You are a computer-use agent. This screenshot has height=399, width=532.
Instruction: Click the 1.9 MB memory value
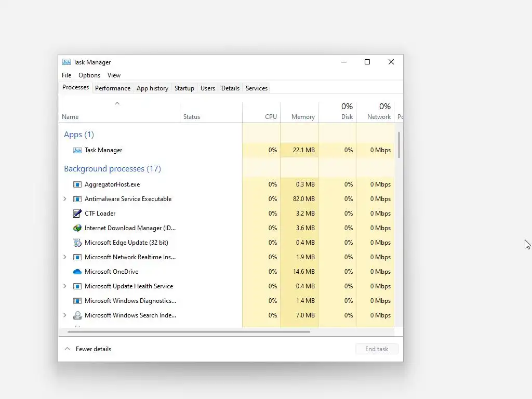click(305, 257)
